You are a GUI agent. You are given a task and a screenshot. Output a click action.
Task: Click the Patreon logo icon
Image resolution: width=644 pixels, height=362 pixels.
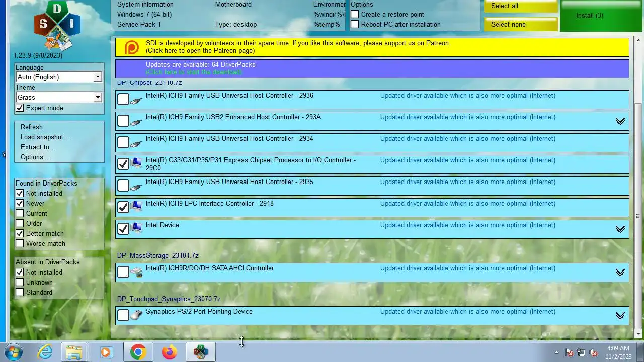(131, 47)
